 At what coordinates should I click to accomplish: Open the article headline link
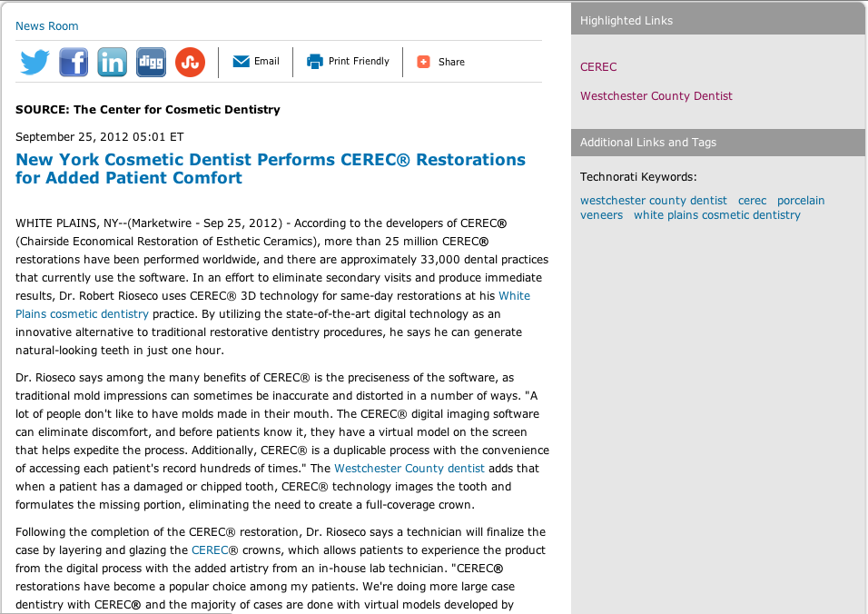[271, 168]
